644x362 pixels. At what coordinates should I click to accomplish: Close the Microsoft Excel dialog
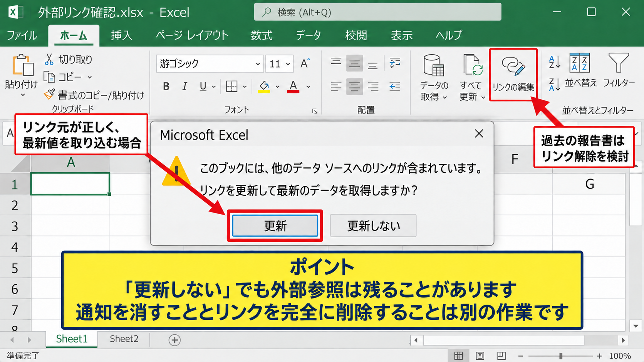[x=479, y=134]
